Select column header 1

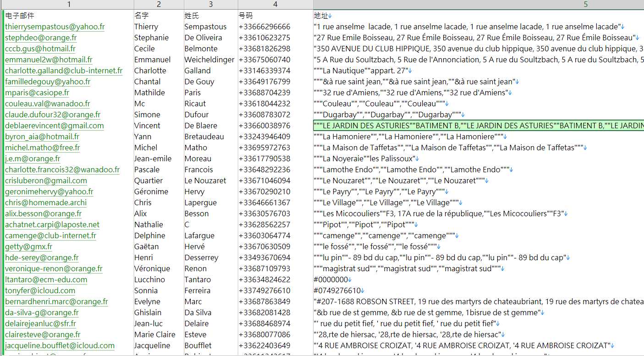69,5
